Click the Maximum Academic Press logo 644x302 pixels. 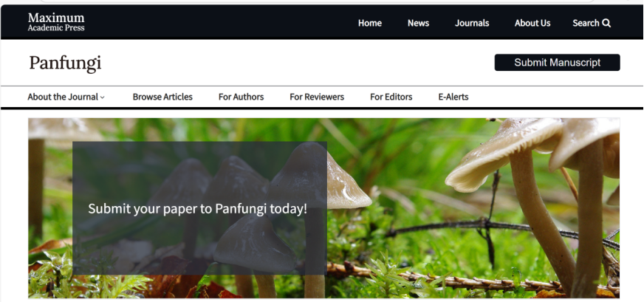56,22
